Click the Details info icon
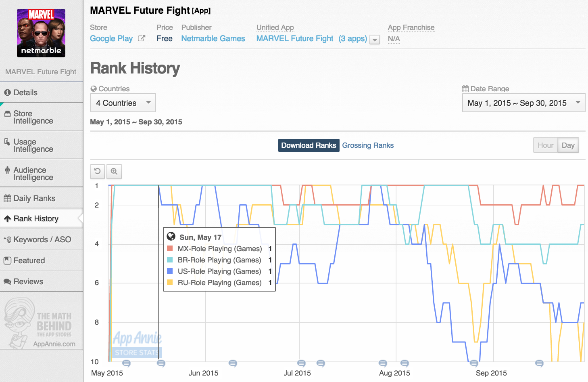This screenshot has width=588, height=382. point(7,92)
